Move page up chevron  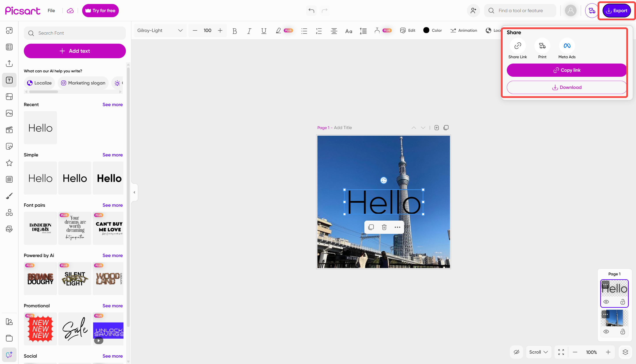click(x=414, y=128)
